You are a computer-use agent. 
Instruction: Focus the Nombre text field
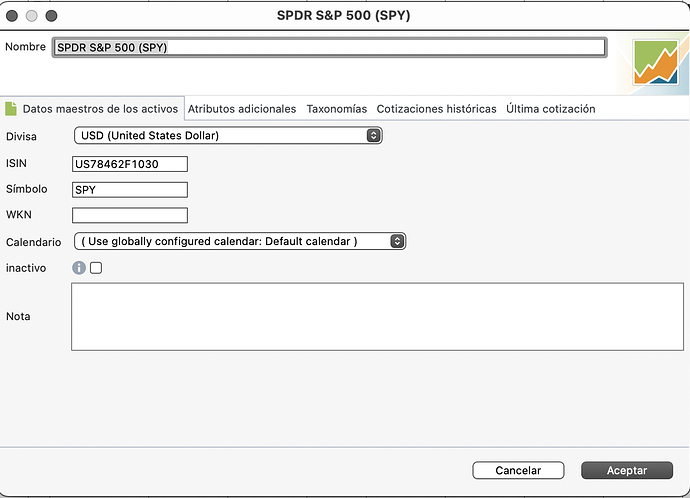click(x=329, y=48)
